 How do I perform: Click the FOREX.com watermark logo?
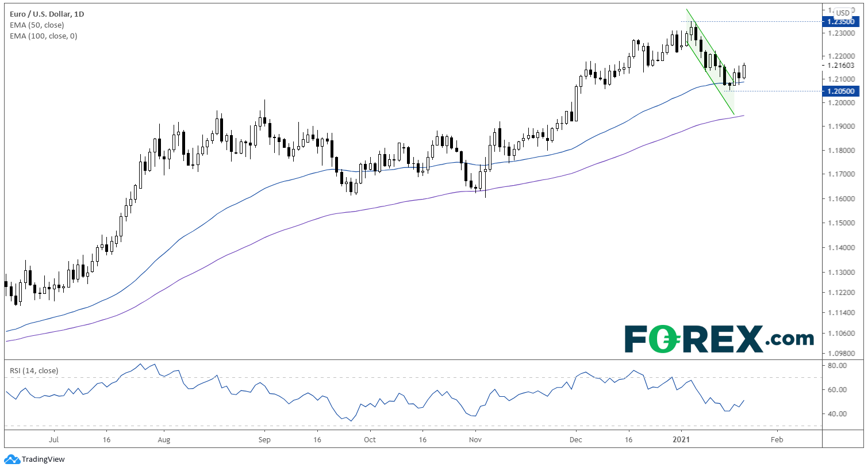[x=719, y=339]
